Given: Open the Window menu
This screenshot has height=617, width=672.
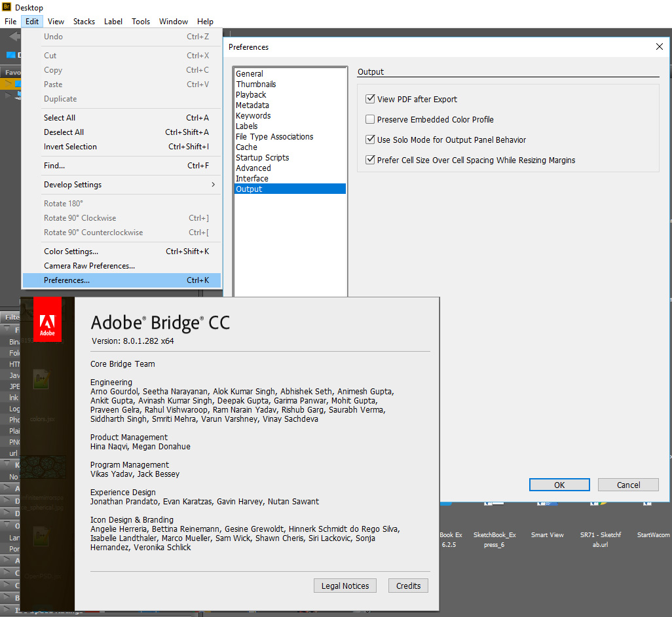Looking at the screenshot, I should pyautogui.click(x=173, y=22).
